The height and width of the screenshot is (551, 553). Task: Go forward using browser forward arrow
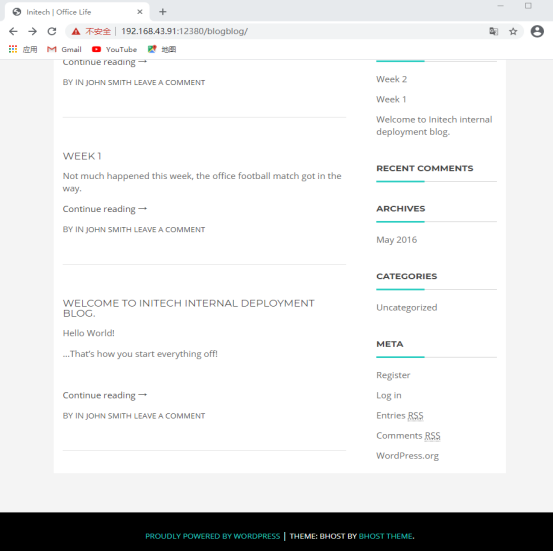tap(32, 31)
